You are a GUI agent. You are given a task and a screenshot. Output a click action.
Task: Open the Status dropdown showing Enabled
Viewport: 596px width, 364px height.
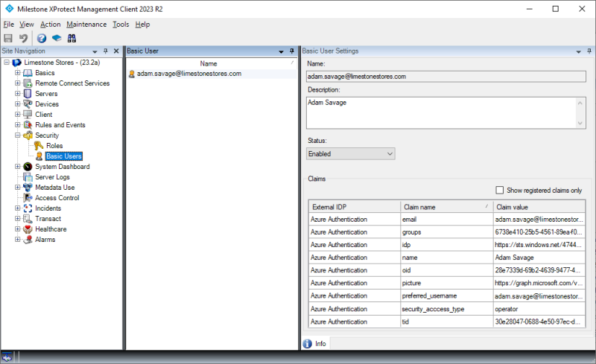pos(350,153)
